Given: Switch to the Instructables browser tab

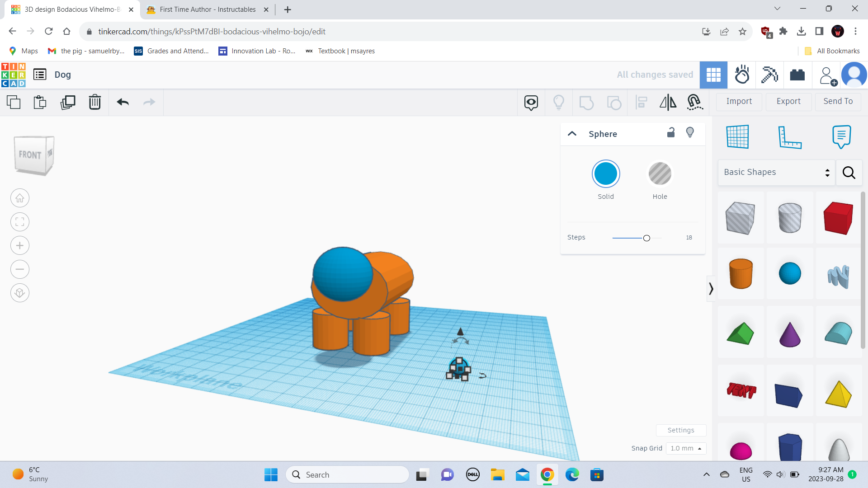Looking at the screenshot, I should [203, 9].
